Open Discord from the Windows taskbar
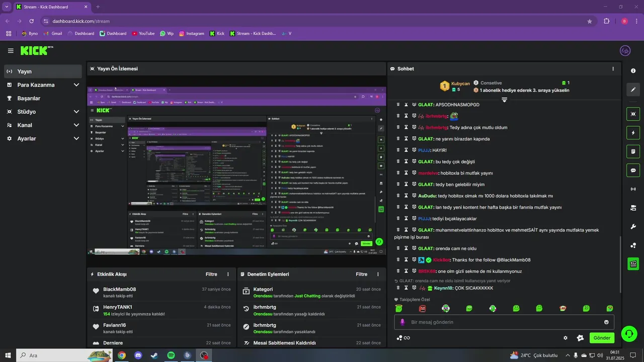This screenshot has height=362, width=644. [x=138, y=355]
